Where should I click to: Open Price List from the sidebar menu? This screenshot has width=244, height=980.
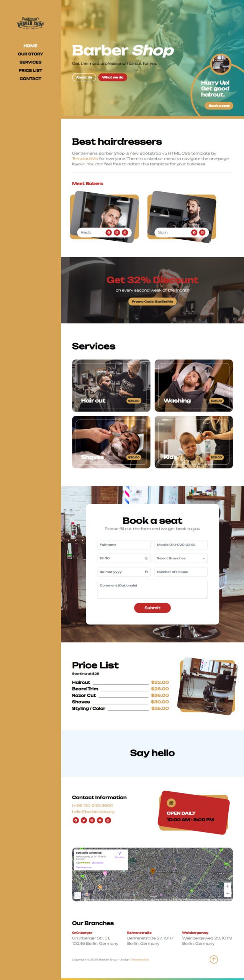click(30, 70)
